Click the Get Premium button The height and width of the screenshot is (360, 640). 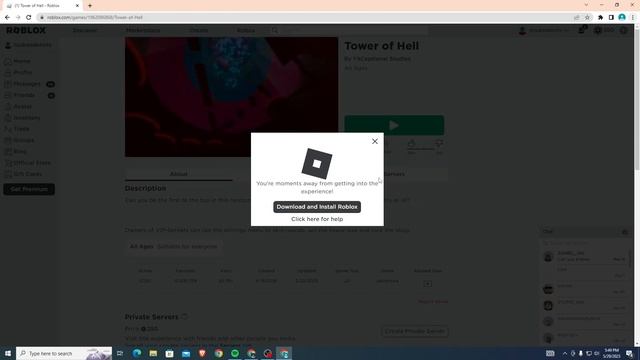pos(29,189)
